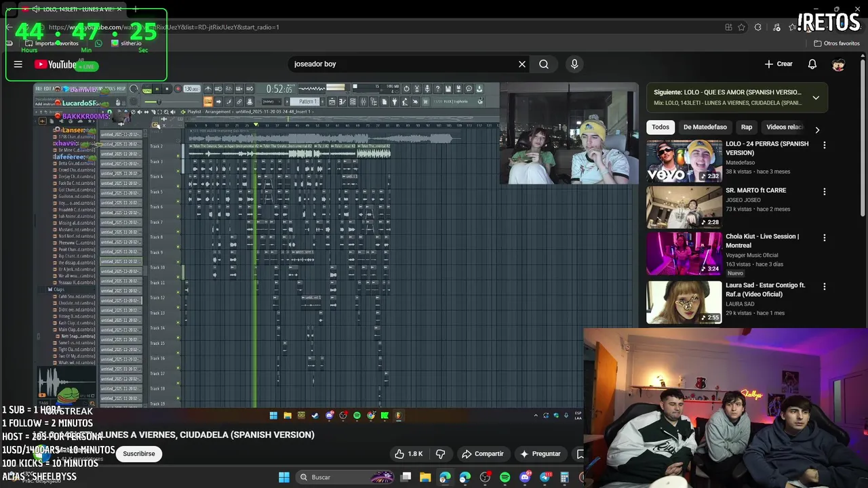Open FL Studio mixer view icon
868x488 pixels.
363,102
